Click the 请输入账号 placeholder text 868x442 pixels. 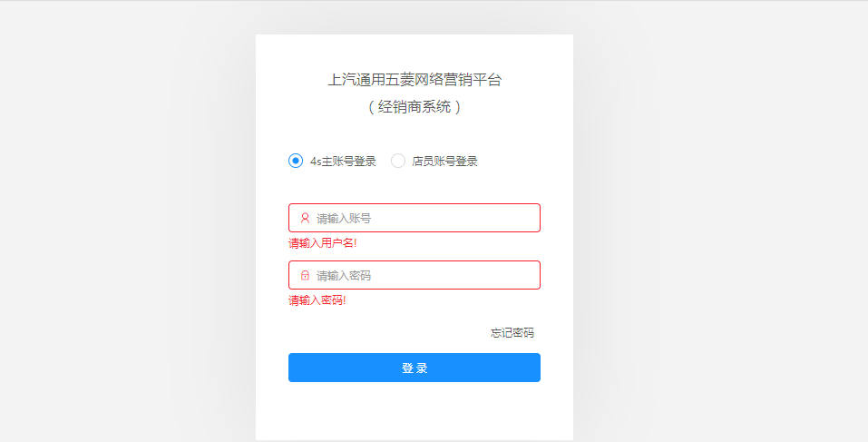pyautogui.click(x=343, y=218)
